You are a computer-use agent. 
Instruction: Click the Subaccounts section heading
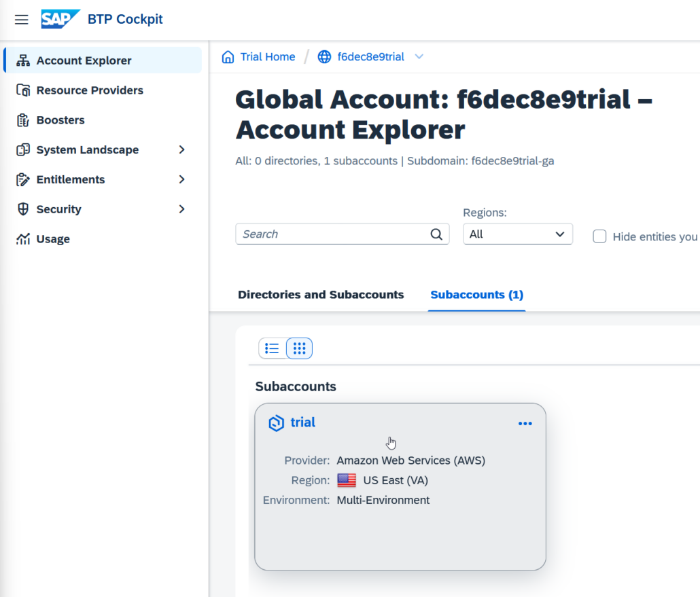pos(296,386)
